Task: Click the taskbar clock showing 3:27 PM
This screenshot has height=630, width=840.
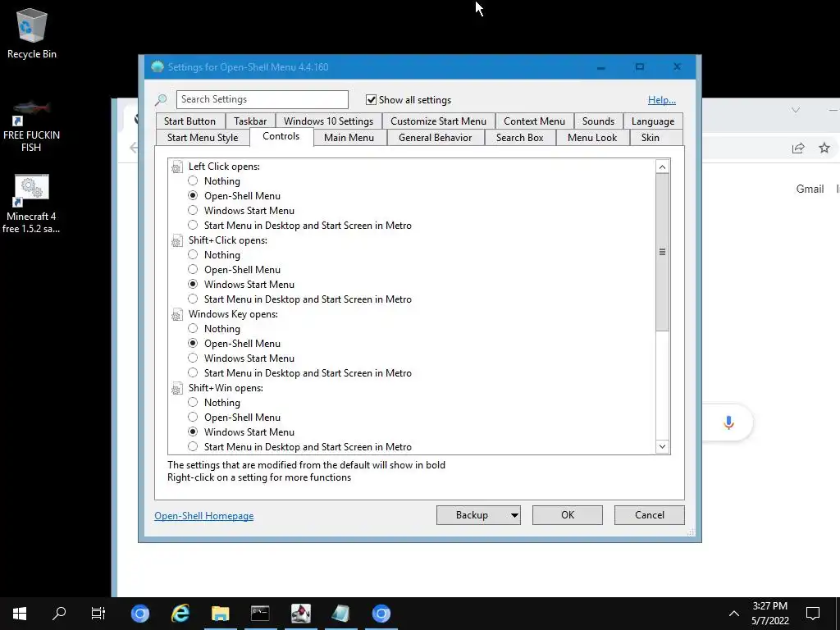Action: (769, 614)
